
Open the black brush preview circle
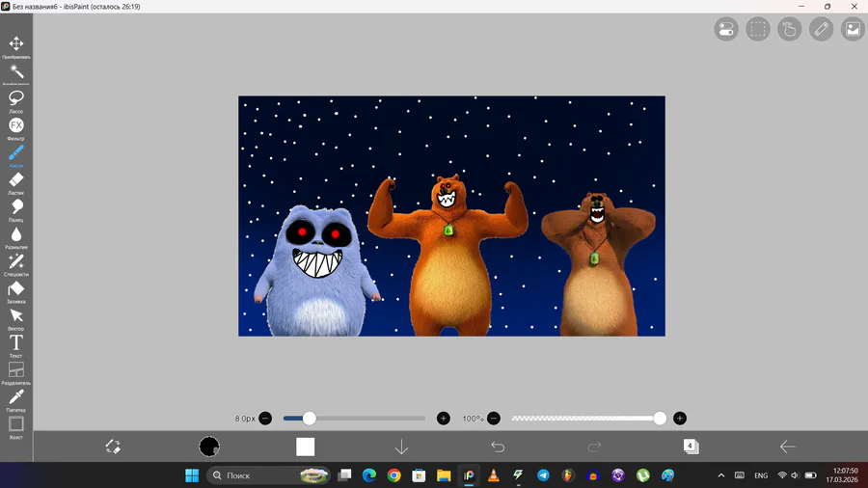209,447
